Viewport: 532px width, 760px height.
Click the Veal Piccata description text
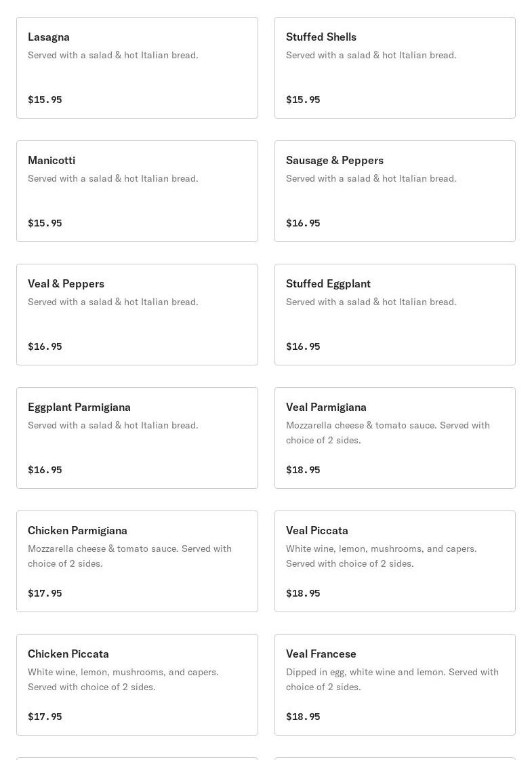(x=382, y=556)
